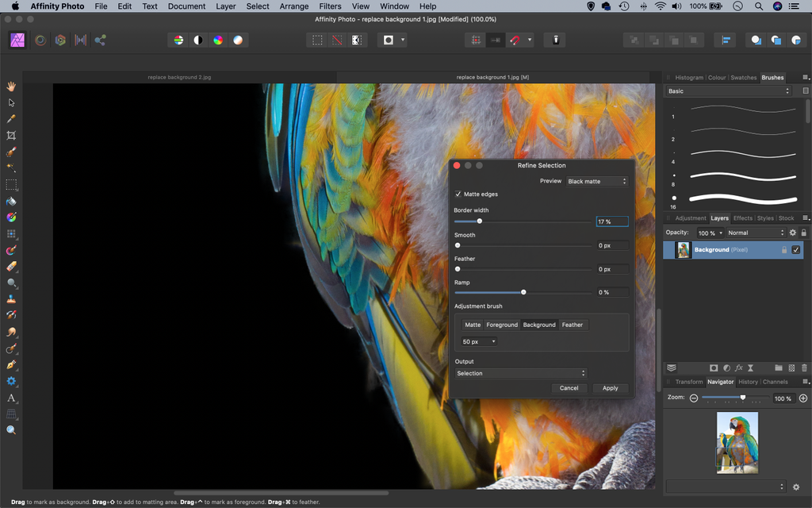Select the Paint Brush tool
The width and height of the screenshot is (812, 508).
pos(11,250)
